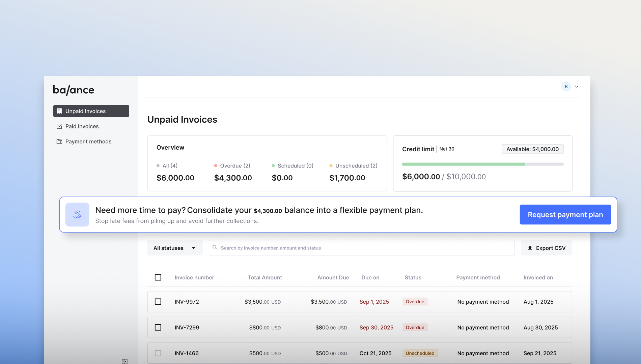Sort by the Due on column header
Screen dimensions: 641x364
click(x=370, y=278)
